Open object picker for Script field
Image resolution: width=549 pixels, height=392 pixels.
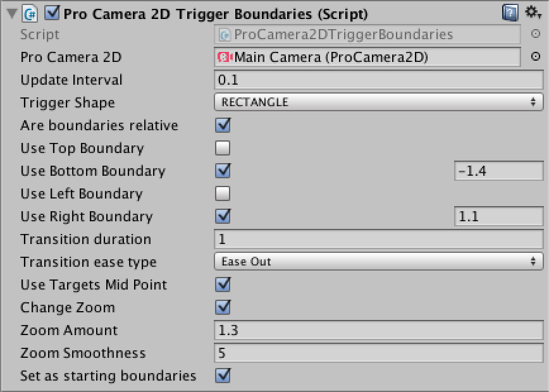535,34
